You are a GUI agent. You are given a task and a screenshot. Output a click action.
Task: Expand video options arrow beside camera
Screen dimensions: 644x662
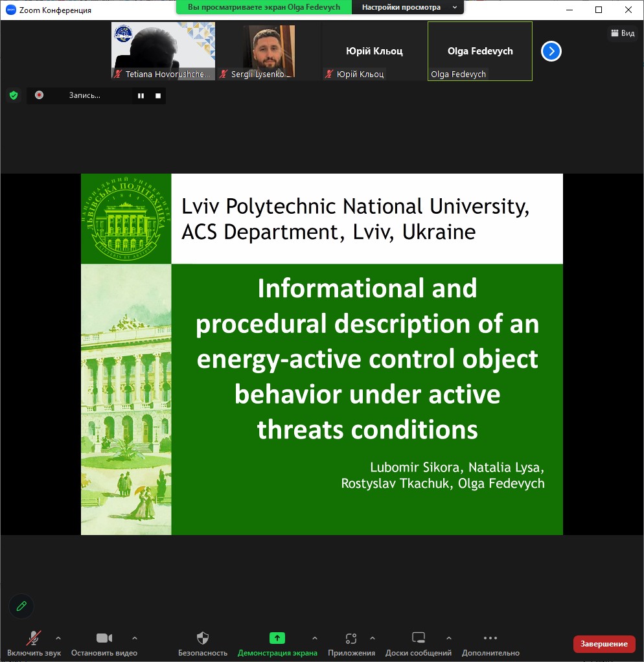pyautogui.click(x=135, y=637)
